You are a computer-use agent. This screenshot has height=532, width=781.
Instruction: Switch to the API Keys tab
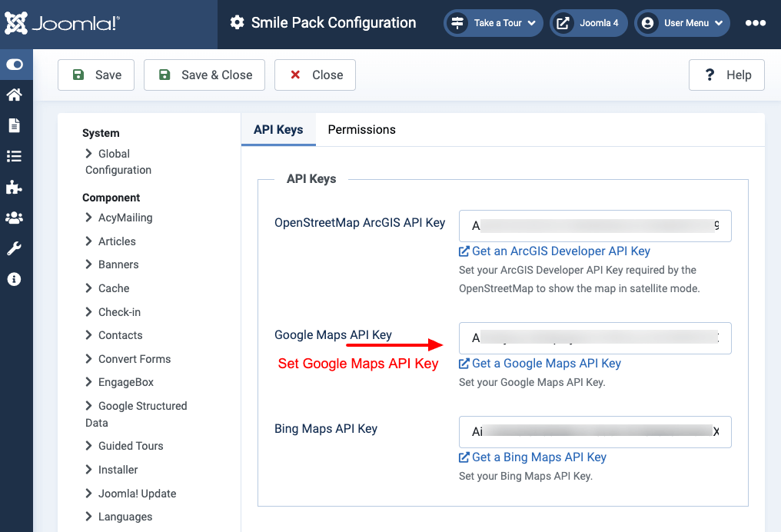[278, 129]
